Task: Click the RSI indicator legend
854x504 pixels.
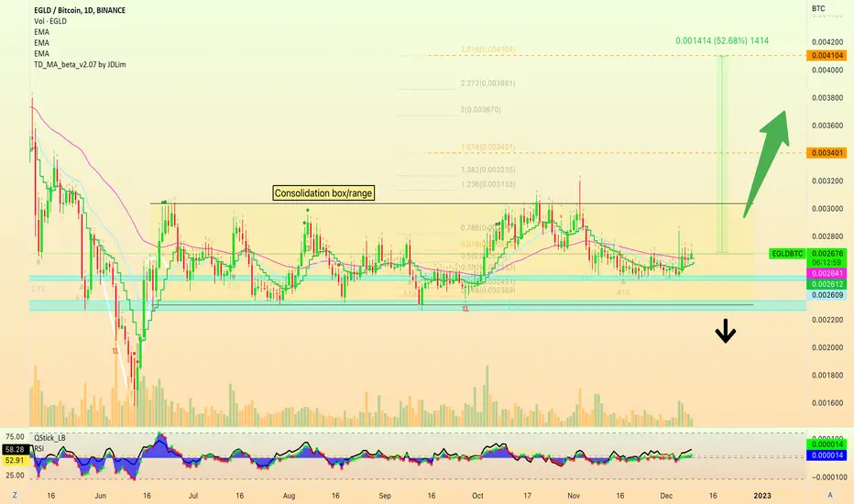Action: [39, 448]
